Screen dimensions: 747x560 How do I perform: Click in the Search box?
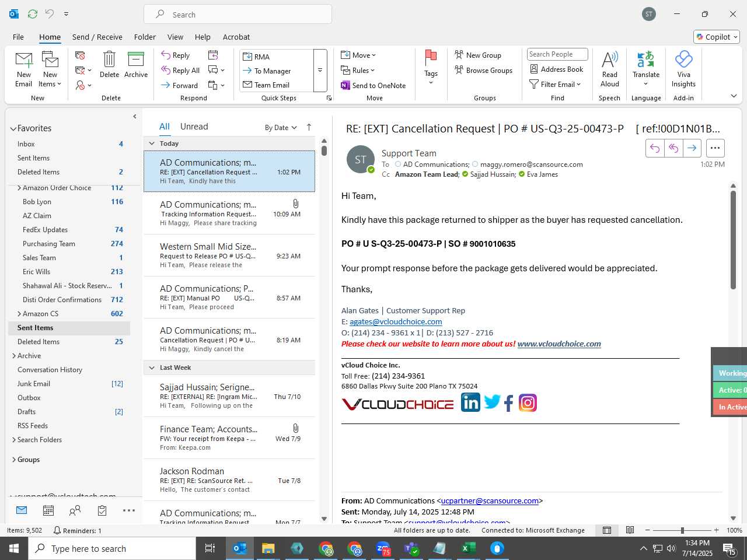(238, 15)
